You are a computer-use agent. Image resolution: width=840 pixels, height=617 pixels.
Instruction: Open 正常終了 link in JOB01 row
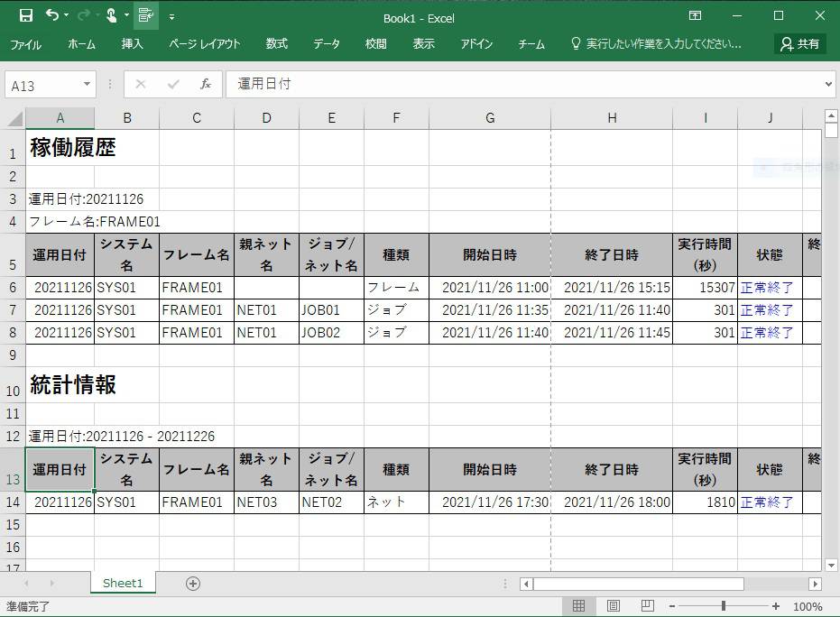[767, 310]
